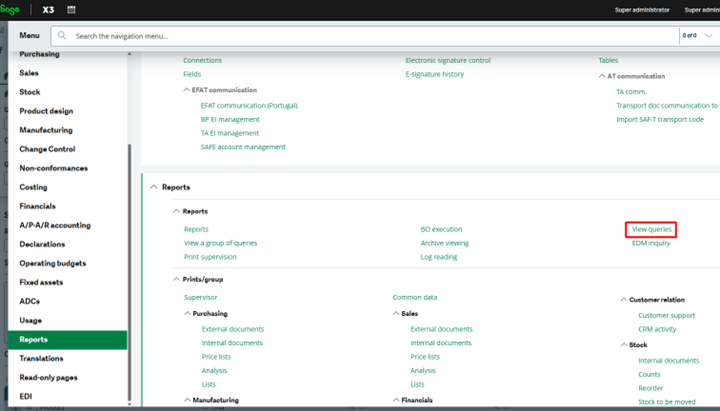Open SAFE account management link
Image resolution: width=720 pixels, height=411 pixels.
(243, 147)
